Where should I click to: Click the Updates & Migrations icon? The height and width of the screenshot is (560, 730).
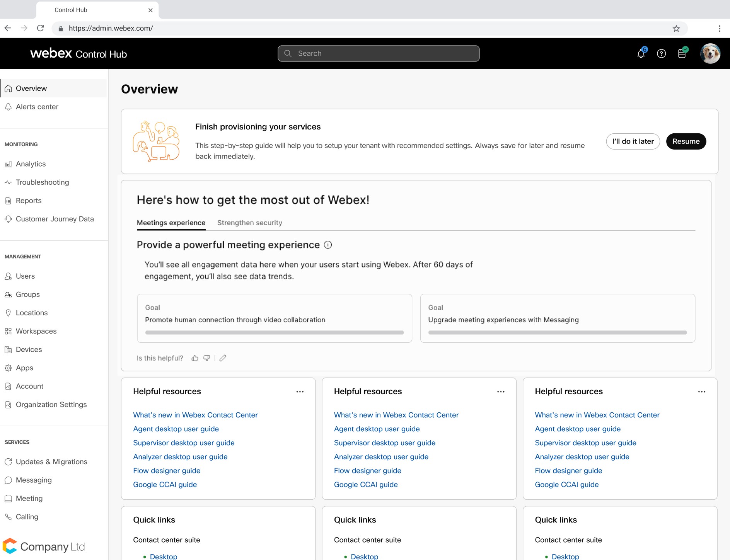click(8, 462)
